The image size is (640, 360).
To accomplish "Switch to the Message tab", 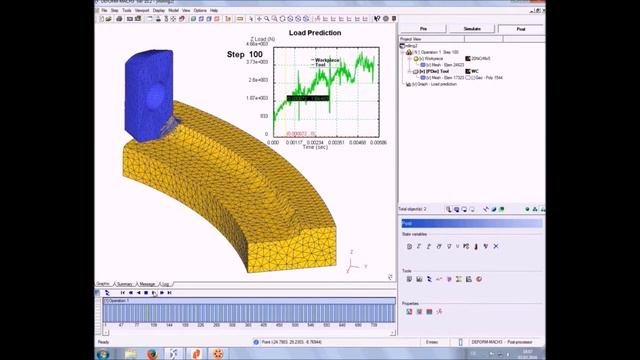I will [x=147, y=284].
